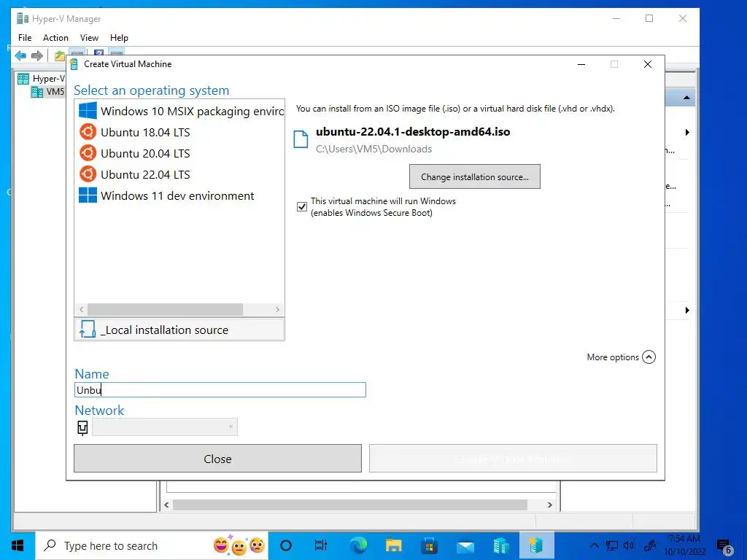The width and height of the screenshot is (747, 560).
Task: Expand the lower Actions pane submenu arrow
Action: coord(687,311)
